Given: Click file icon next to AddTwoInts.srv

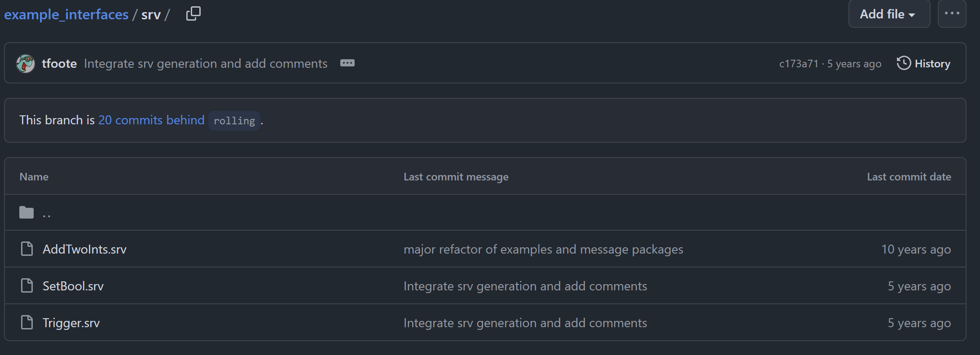Looking at the screenshot, I should point(27,249).
